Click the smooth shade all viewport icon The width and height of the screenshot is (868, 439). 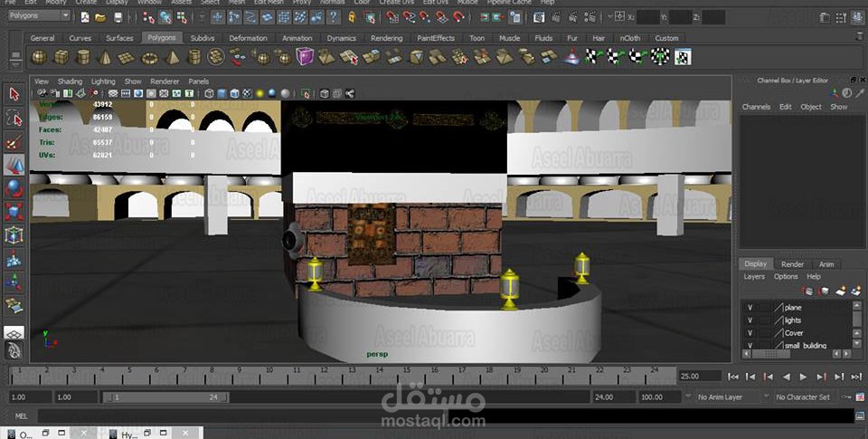(x=222, y=93)
